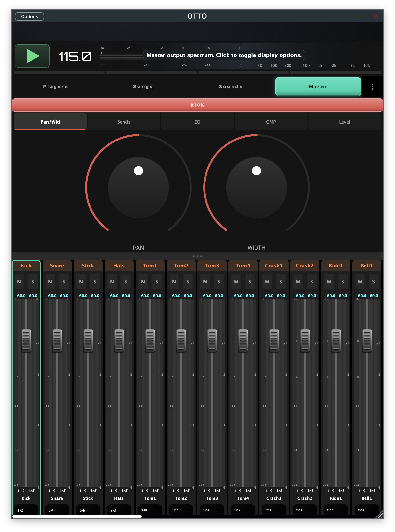The height and width of the screenshot is (532, 395).
Task: Solo the Kick channel
Action: tap(33, 282)
